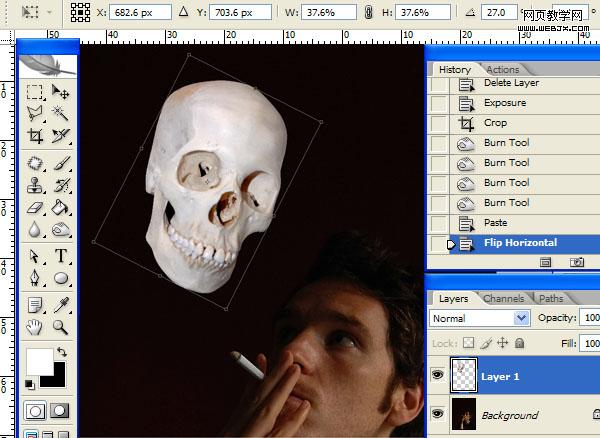Screen dimensions: 600x438
Task: Open the Layers tab
Action: click(x=453, y=299)
